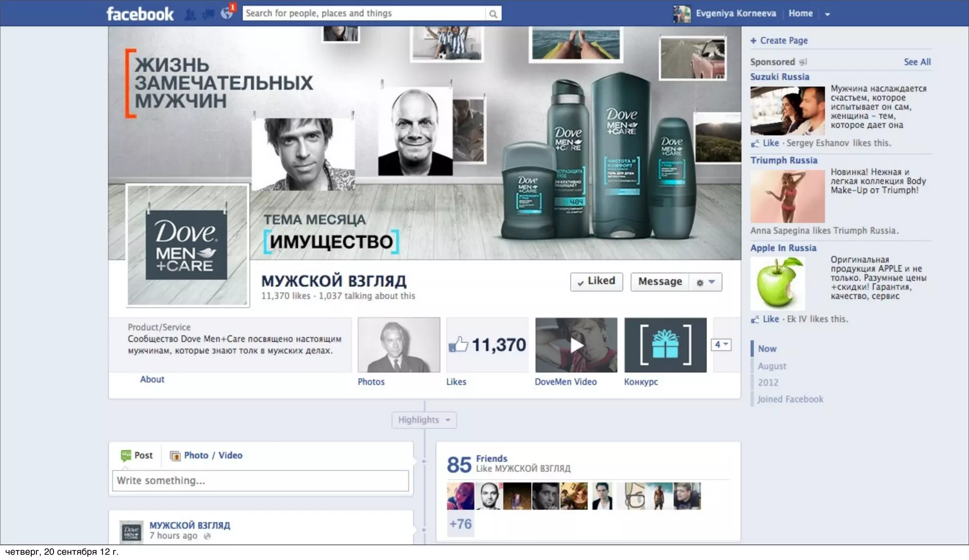Open the gear dropdown next to Message
This screenshot has width=969, height=560.
705,282
